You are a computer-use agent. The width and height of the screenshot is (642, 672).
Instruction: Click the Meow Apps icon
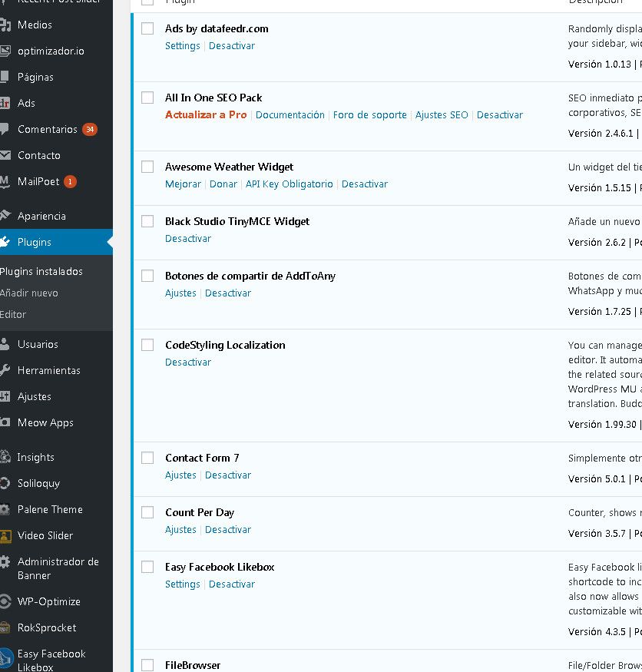tap(5, 422)
